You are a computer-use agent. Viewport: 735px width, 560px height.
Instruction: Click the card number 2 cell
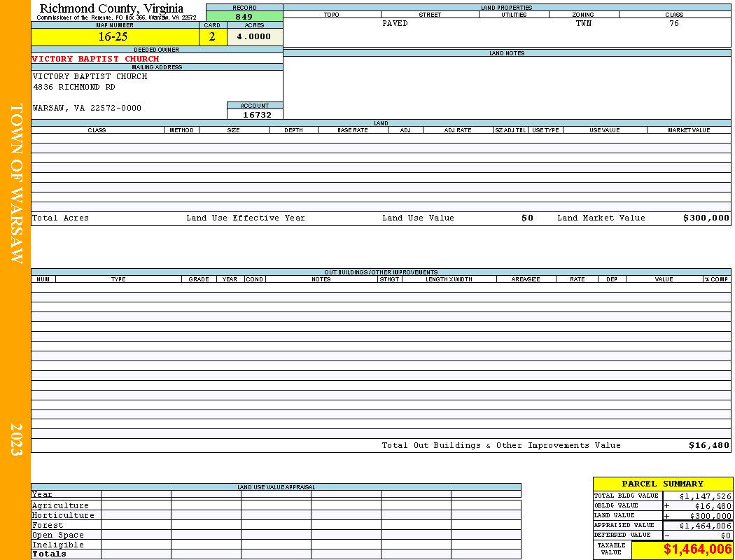pos(212,36)
